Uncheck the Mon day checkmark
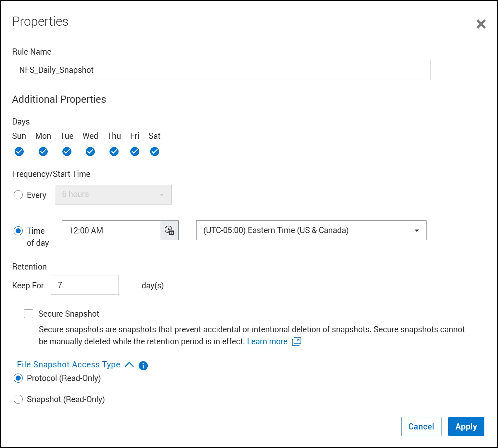The height and width of the screenshot is (448, 498). point(43,152)
